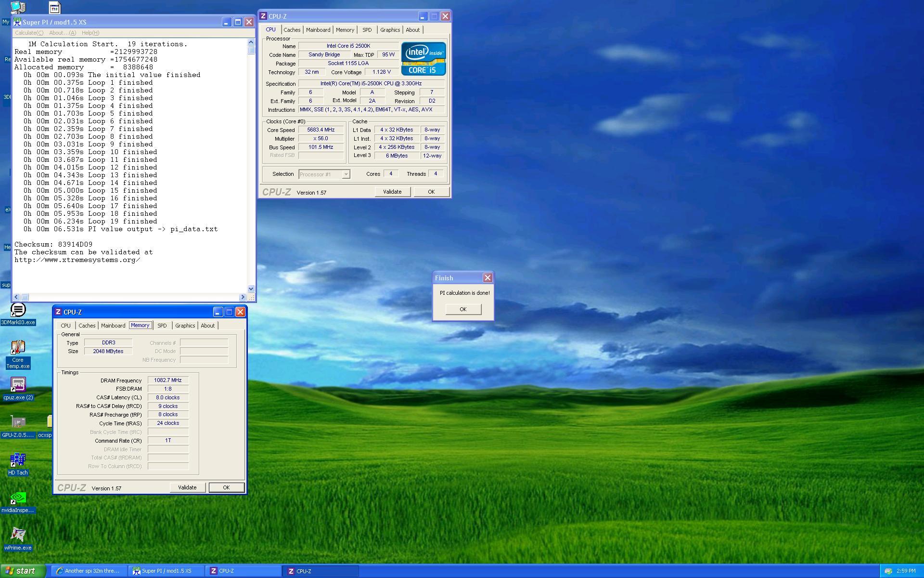
Task: Open the Windows Start button
Action: click(x=23, y=571)
